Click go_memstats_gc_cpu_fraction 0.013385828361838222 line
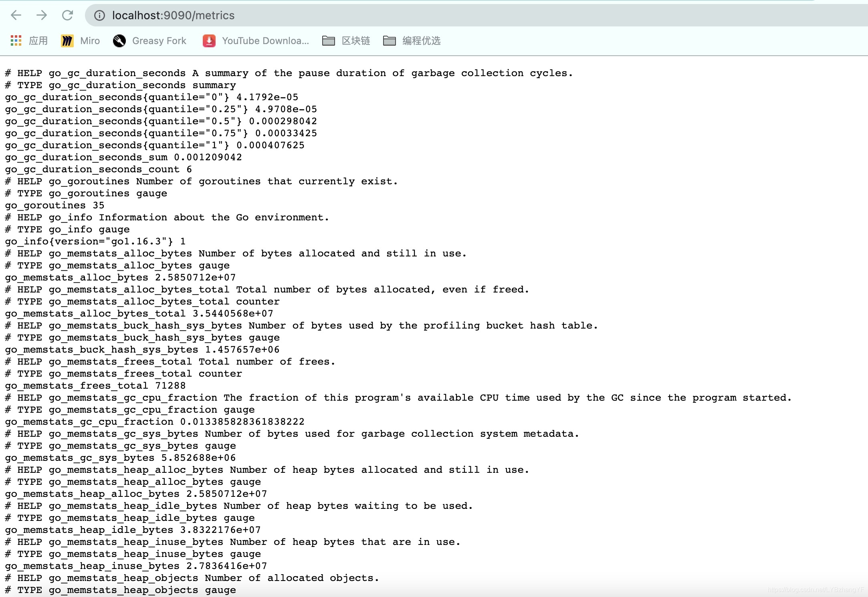This screenshot has width=868, height=597. (x=155, y=422)
